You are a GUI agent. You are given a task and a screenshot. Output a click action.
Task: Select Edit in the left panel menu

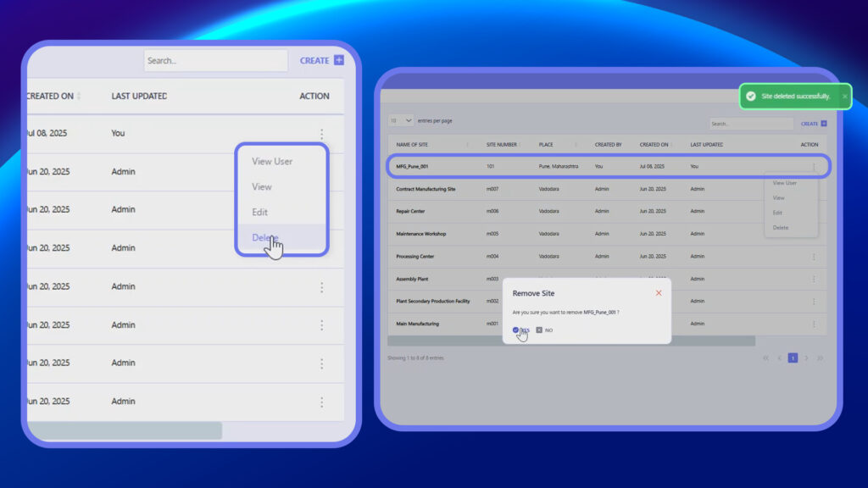click(x=259, y=213)
